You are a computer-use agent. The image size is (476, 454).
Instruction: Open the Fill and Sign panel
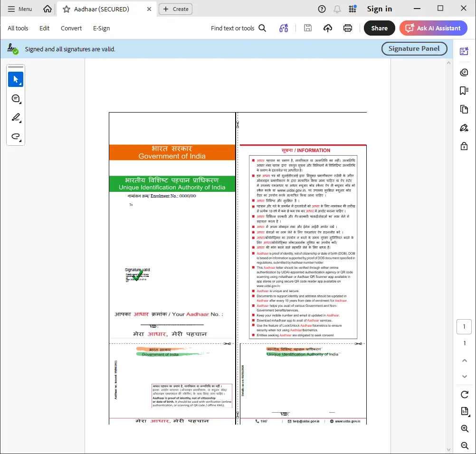(464, 127)
